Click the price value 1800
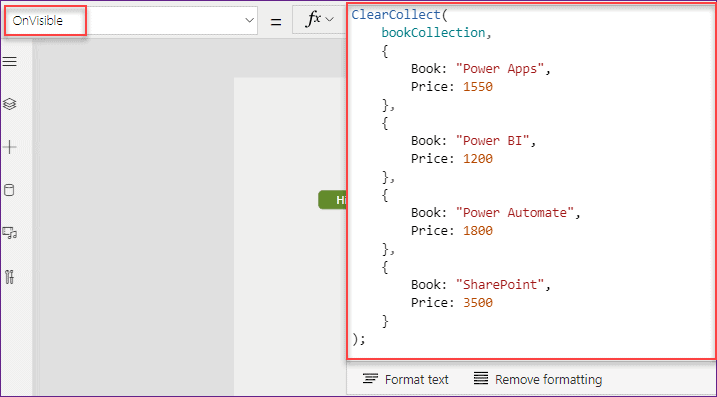Viewport: 717px width, 397px height. (x=478, y=231)
